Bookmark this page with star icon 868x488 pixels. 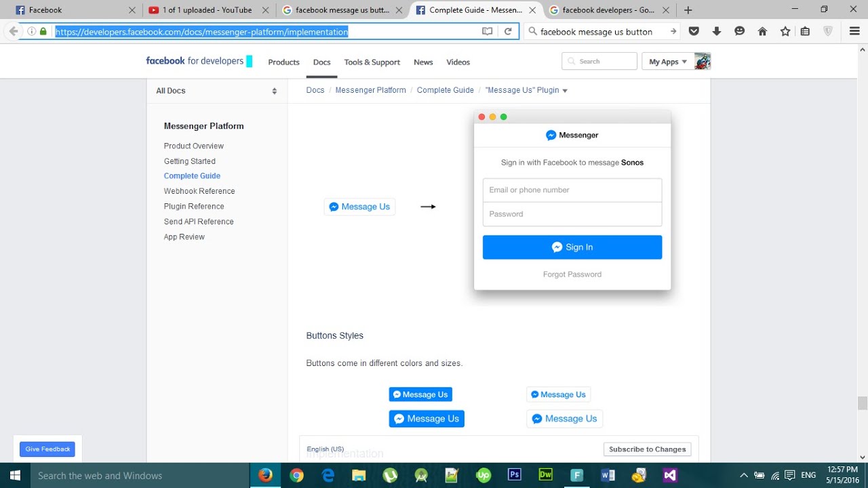[785, 31]
